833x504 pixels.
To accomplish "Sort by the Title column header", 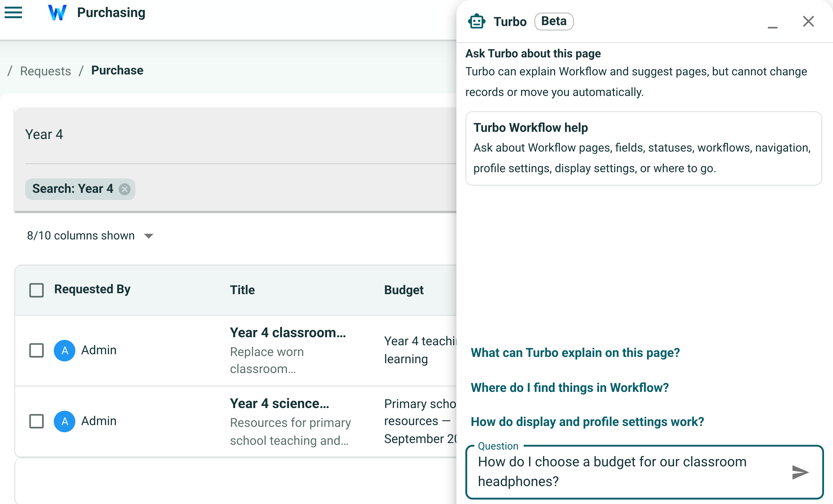I will point(242,290).
